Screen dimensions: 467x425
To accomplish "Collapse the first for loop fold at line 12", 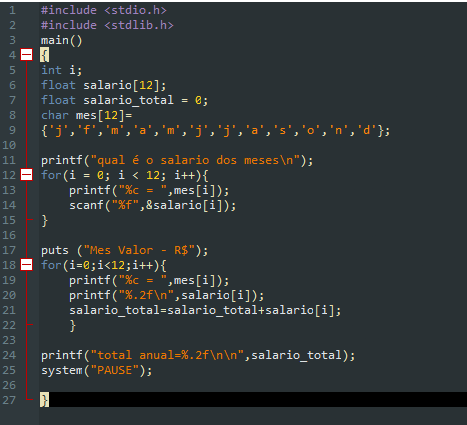I will (27, 175).
